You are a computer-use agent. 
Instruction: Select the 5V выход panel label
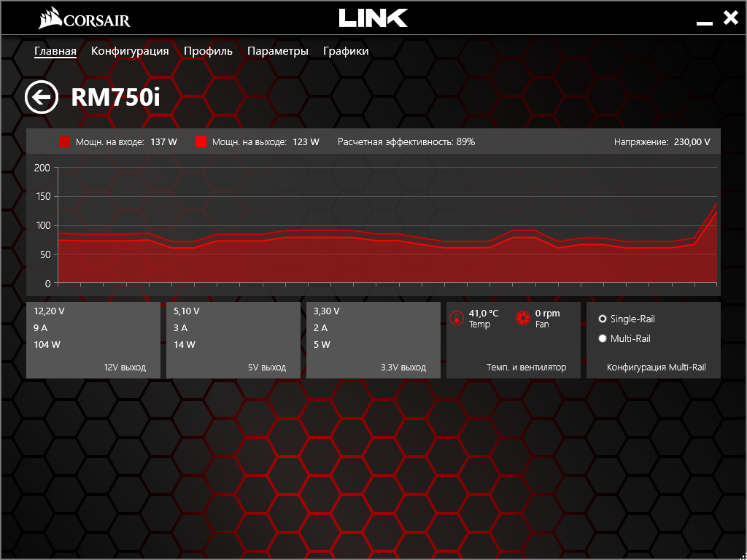click(x=267, y=367)
